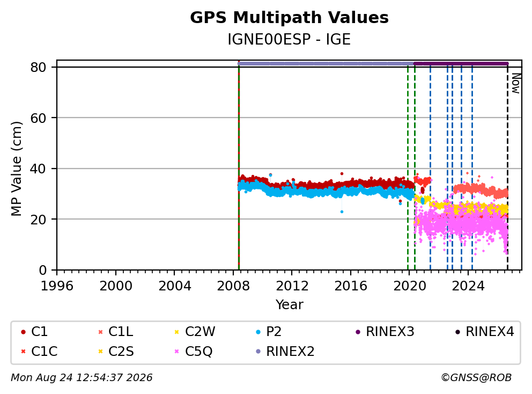Click the C2W yellow legend entry
The image size is (532, 394).
click(x=195, y=332)
